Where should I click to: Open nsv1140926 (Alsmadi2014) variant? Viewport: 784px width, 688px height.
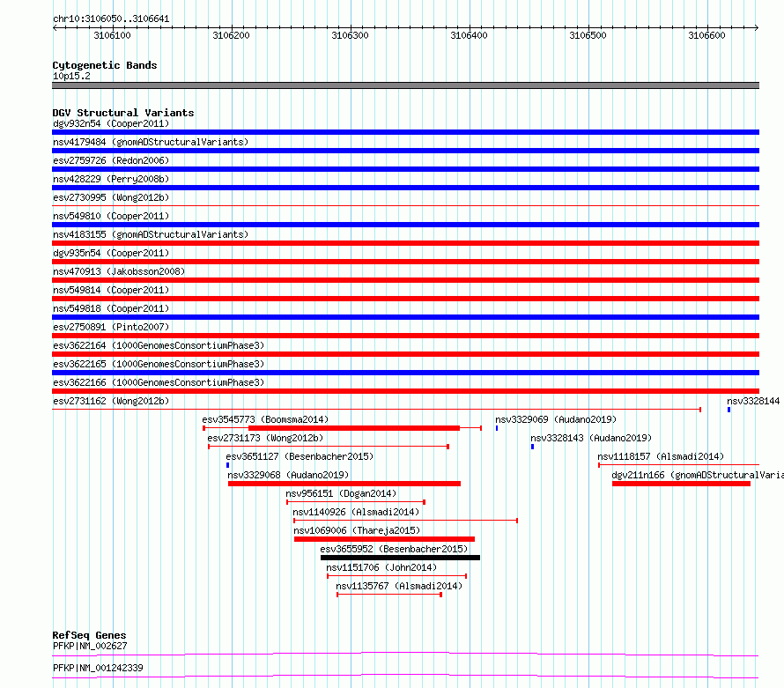point(356,512)
